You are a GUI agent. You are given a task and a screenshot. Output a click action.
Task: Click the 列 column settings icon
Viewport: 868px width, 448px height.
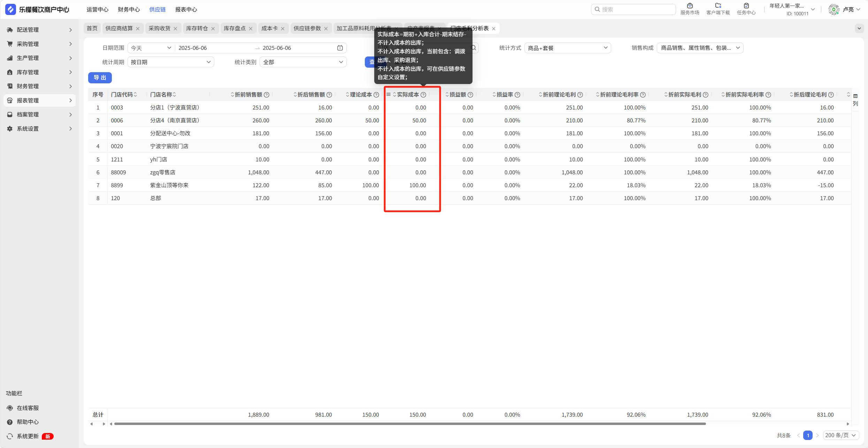[855, 96]
